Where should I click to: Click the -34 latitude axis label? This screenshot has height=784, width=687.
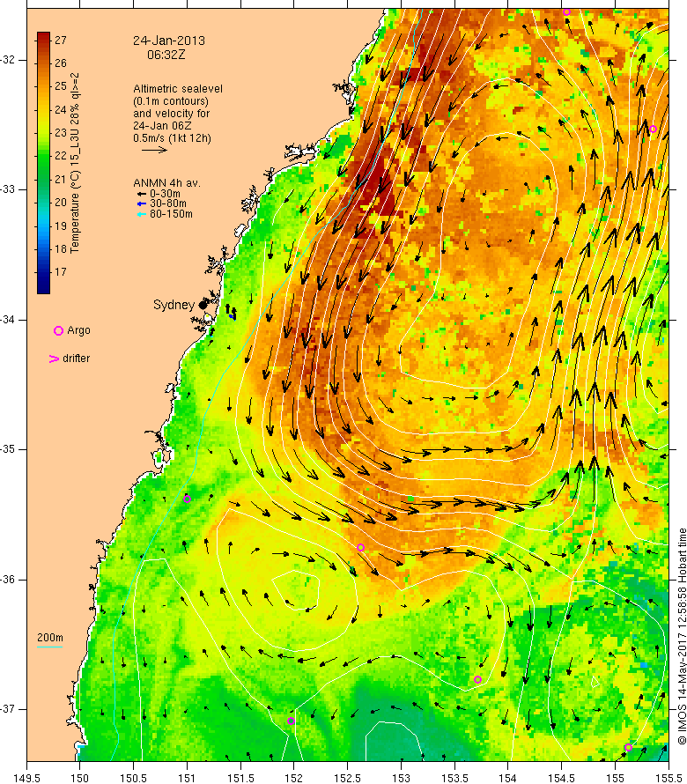pos(8,320)
